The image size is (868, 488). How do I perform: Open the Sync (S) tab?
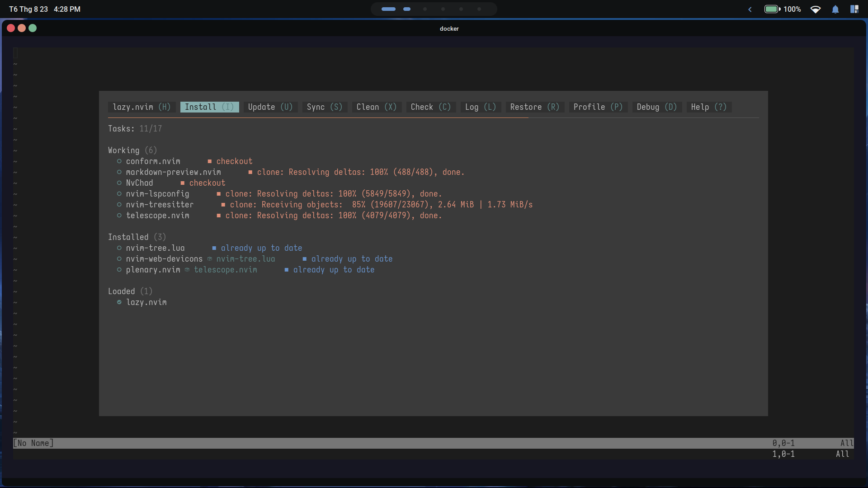tap(325, 107)
